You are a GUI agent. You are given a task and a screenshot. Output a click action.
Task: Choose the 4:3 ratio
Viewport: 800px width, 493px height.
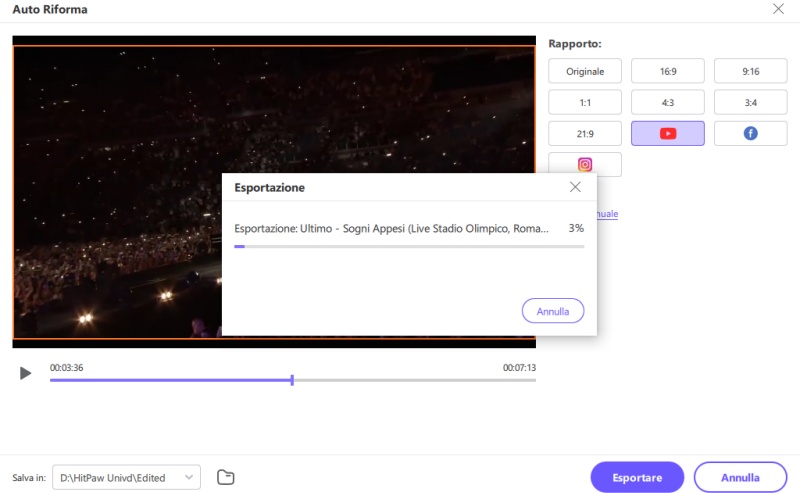point(667,103)
